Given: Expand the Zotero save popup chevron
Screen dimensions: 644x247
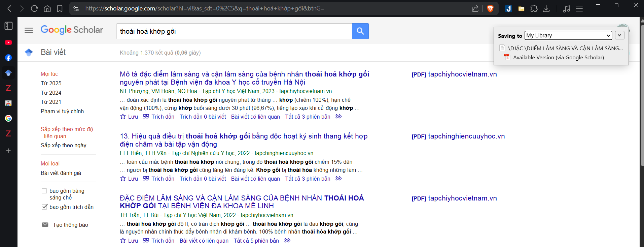Looking at the screenshot, I should point(619,35).
